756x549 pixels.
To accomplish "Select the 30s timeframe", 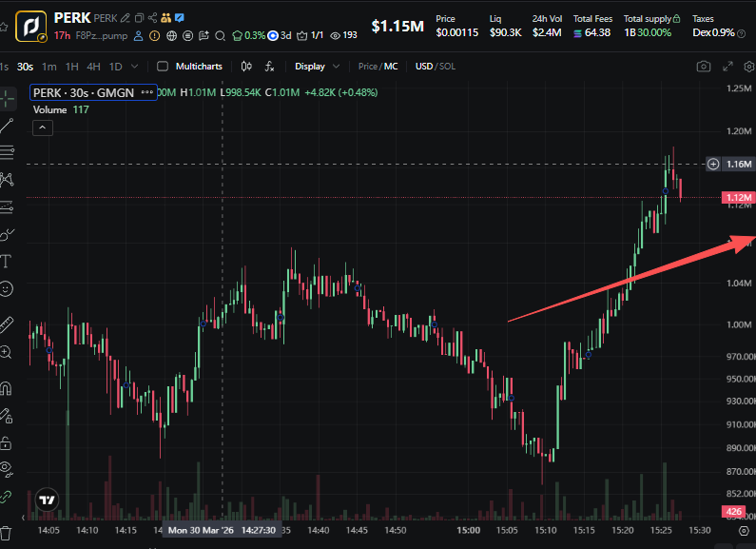I will [25, 67].
